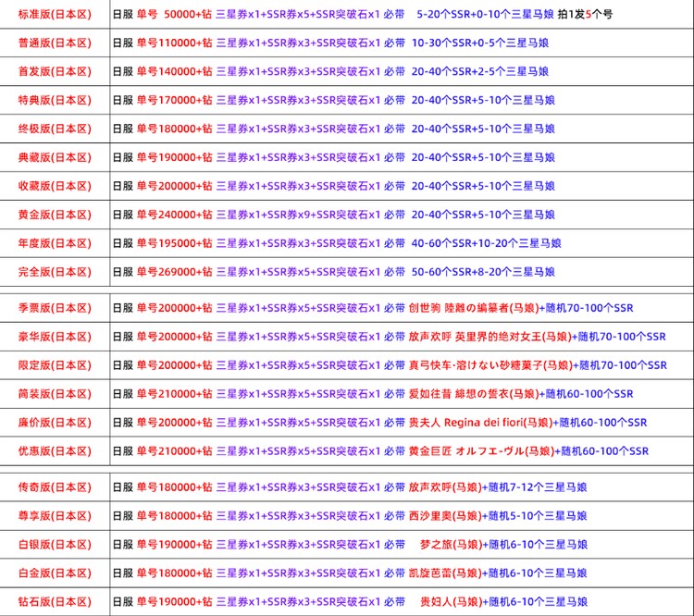Choose the 首发版(日本区) option
Image resolution: width=694 pixels, height=616 pixels.
pyautogui.click(x=55, y=71)
